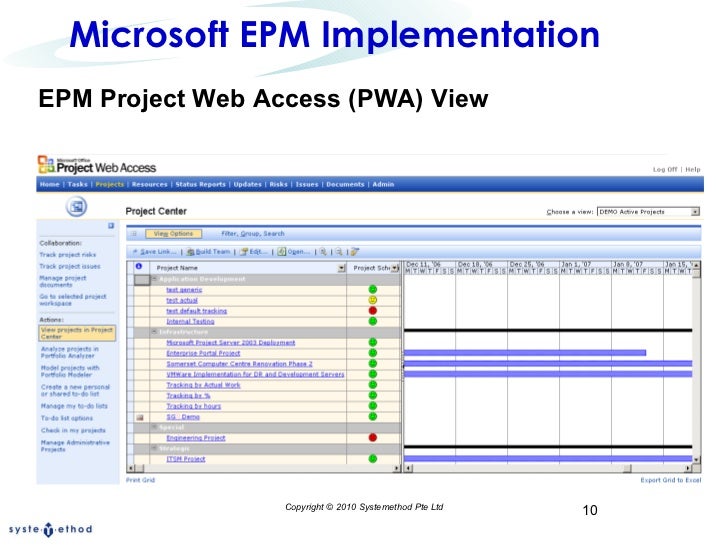
Task: Open the Status Reports menu
Action: (x=201, y=184)
